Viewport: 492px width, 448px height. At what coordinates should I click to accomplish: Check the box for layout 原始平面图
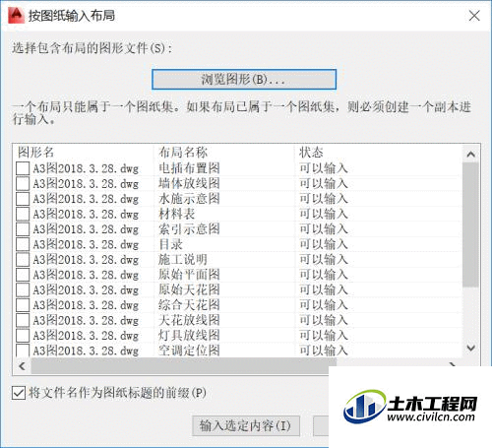pyautogui.click(x=23, y=275)
